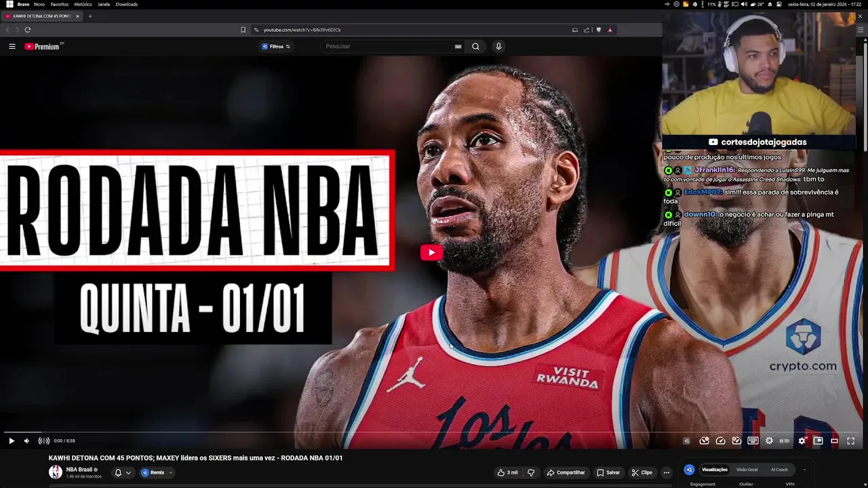This screenshot has width=868, height=488.
Task: Open NBA Brasil channel name link
Action: (79, 470)
